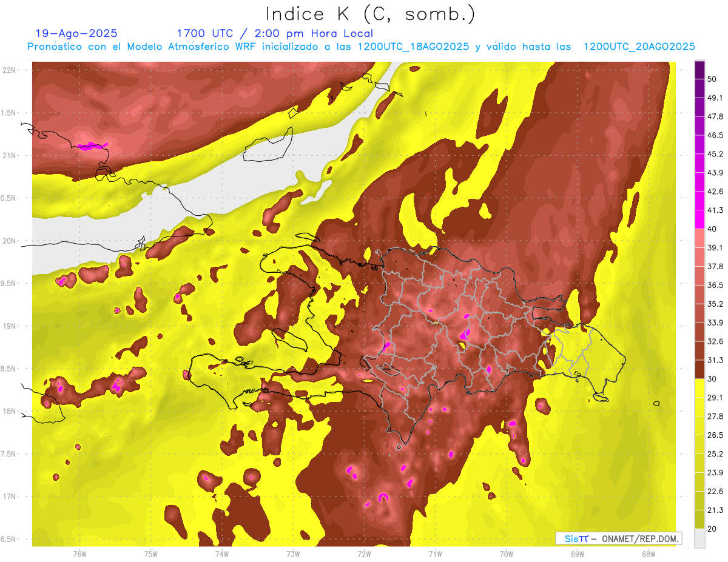Click the colorbar value 36.5
The image size is (728, 562).
[715, 286]
